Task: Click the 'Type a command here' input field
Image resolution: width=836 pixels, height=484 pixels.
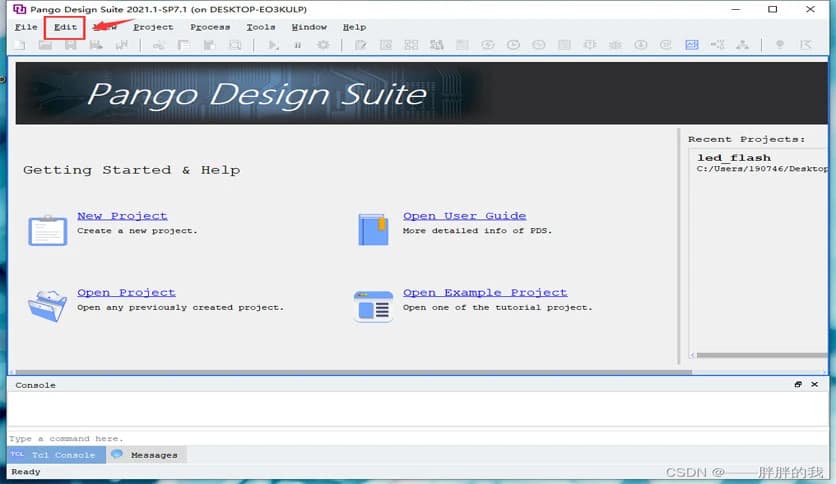Action: (418, 438)
